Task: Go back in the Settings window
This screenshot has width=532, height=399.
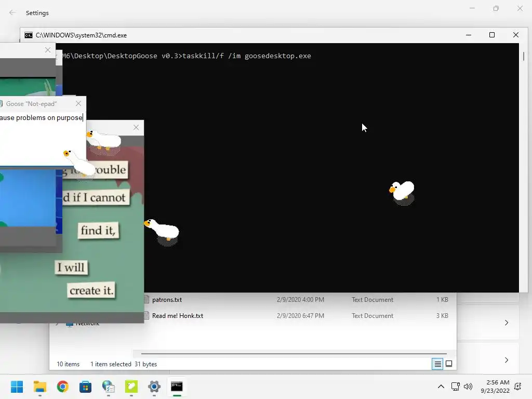Action: (12, 12)
